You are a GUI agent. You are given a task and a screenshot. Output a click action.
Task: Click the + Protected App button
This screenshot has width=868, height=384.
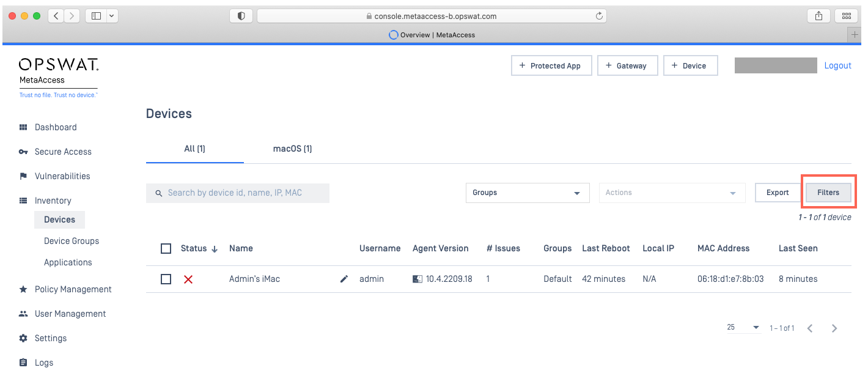[551, 65]
